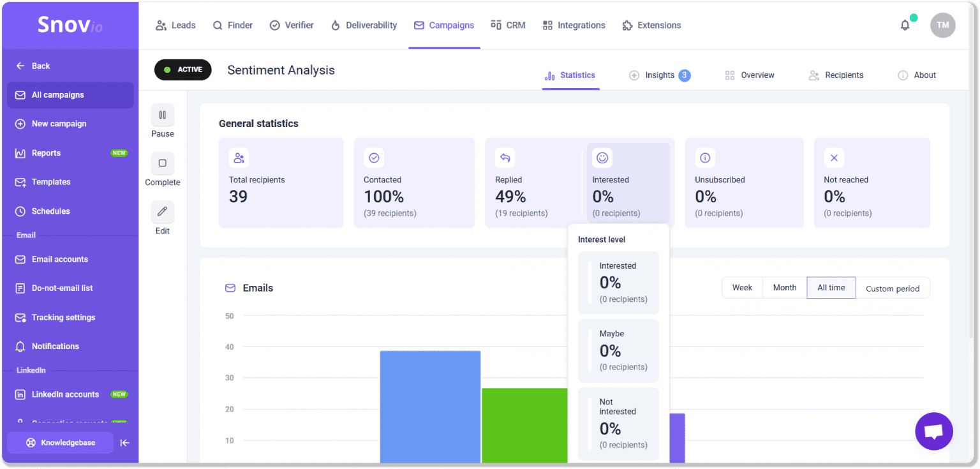Click the Interested smiley icon
980x469 pixels.
click(602, 158)
